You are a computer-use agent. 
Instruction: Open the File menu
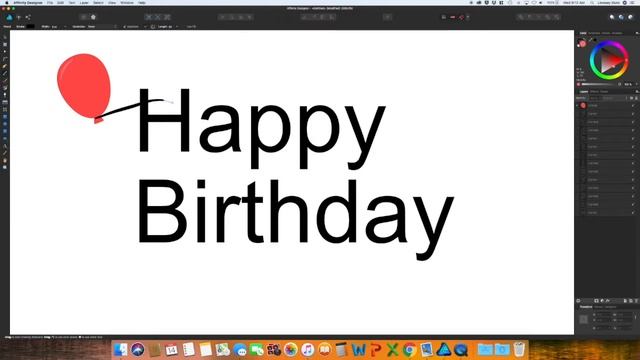(50, 2)
